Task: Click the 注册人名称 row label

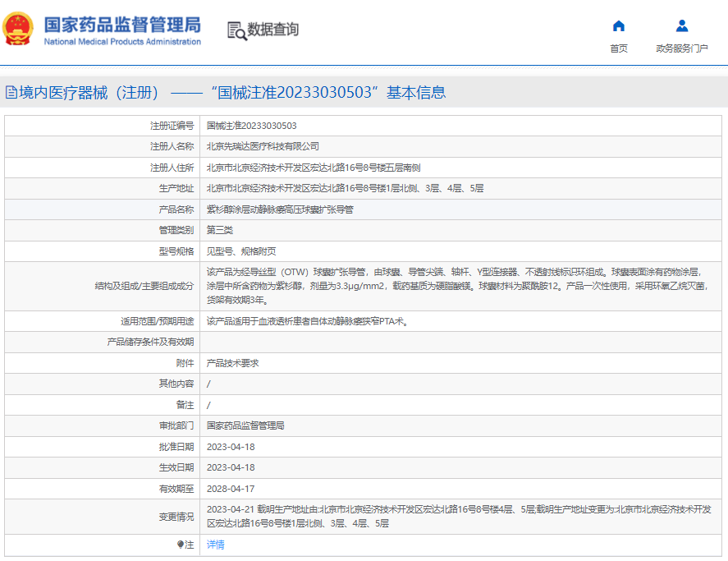Action: point(172,146)
